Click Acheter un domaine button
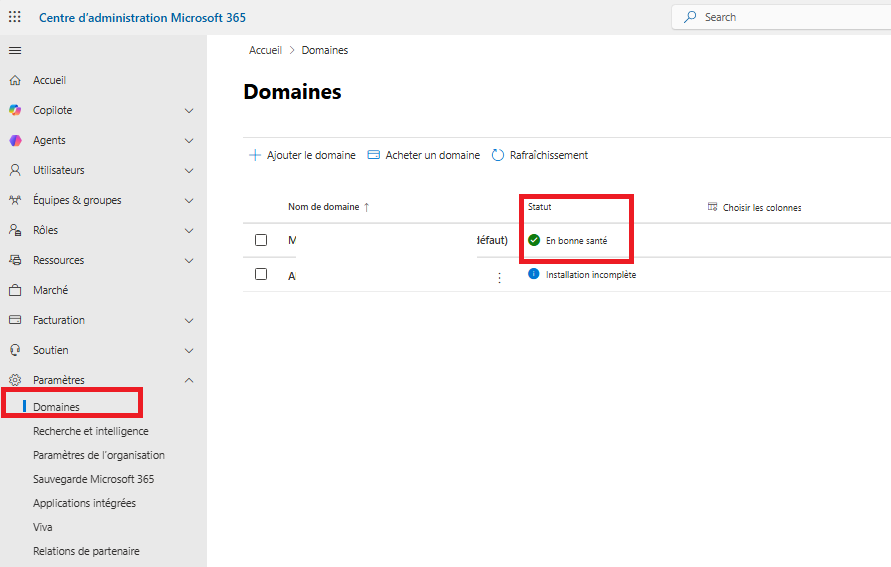Viewport: 891px width, 567px height. pyautogui.click(x=424, y=155)
